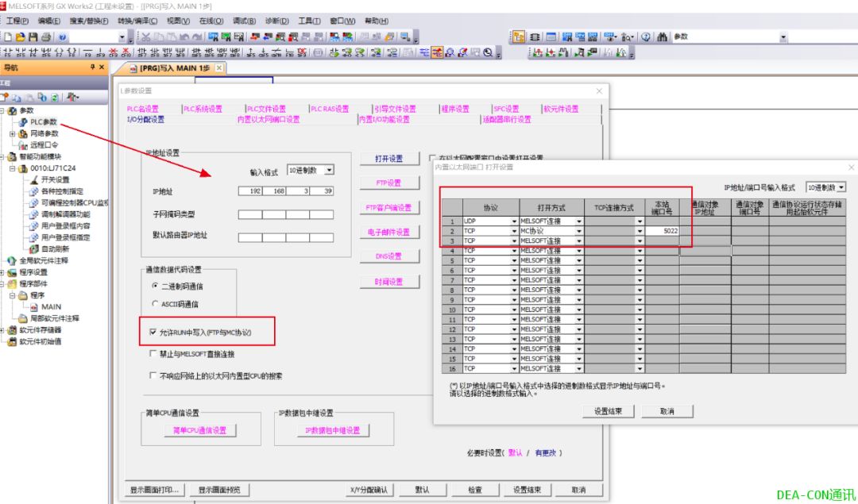Viewport: 858px width, 504px height.
Task: Toggle the checkbox next to 打开设置 button
Action: click(432, 158)
